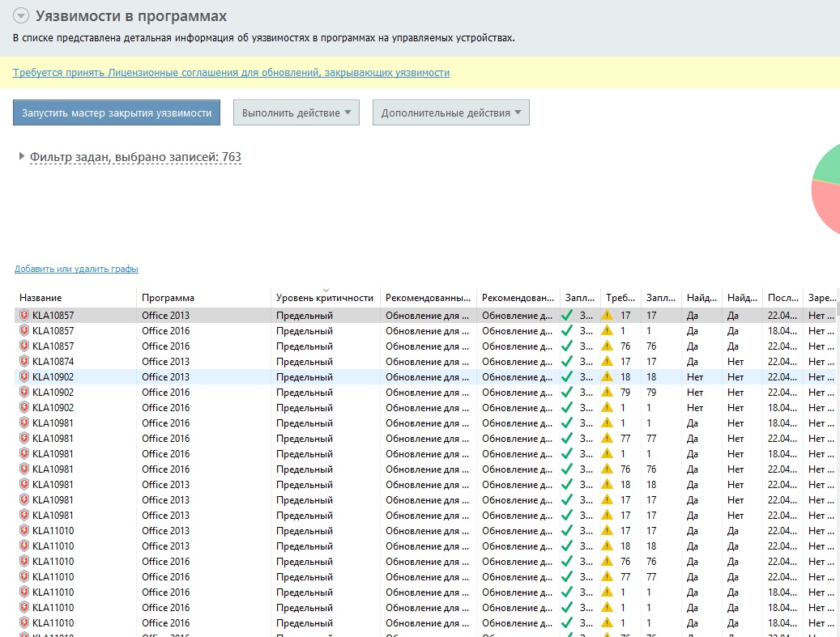
Task: Click shield icon of KLA10981 row with 77
Action: point(24,439)
